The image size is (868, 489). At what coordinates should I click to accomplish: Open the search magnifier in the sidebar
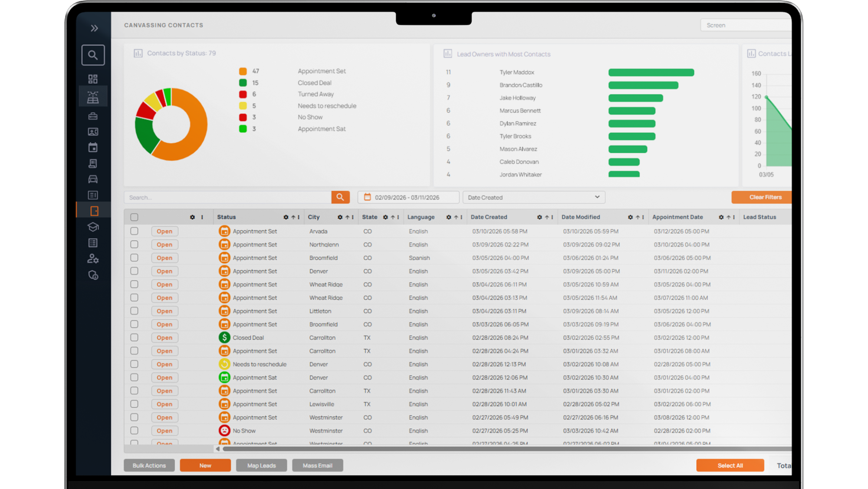93,55
